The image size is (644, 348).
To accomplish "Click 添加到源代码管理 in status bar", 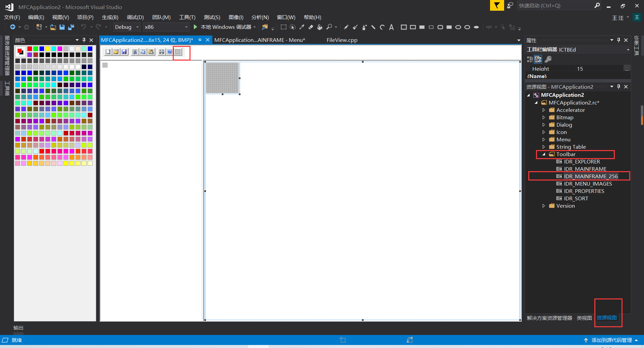I will 611,340.
